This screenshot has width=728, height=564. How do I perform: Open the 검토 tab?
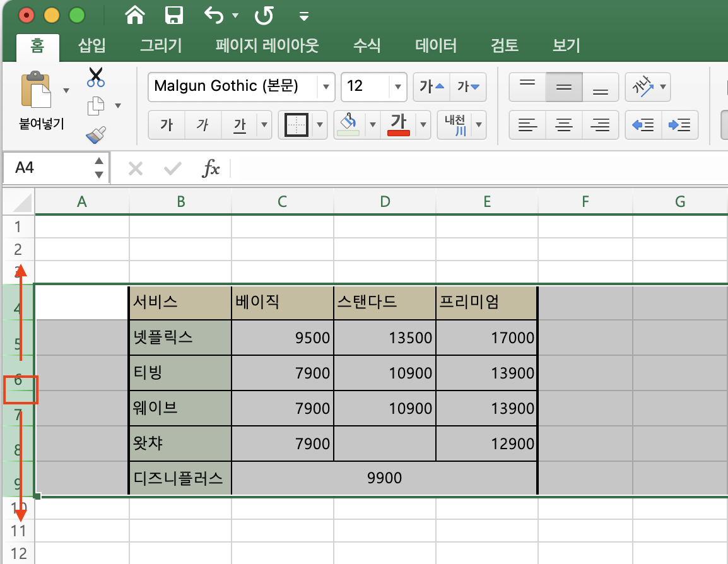(504, 45)
